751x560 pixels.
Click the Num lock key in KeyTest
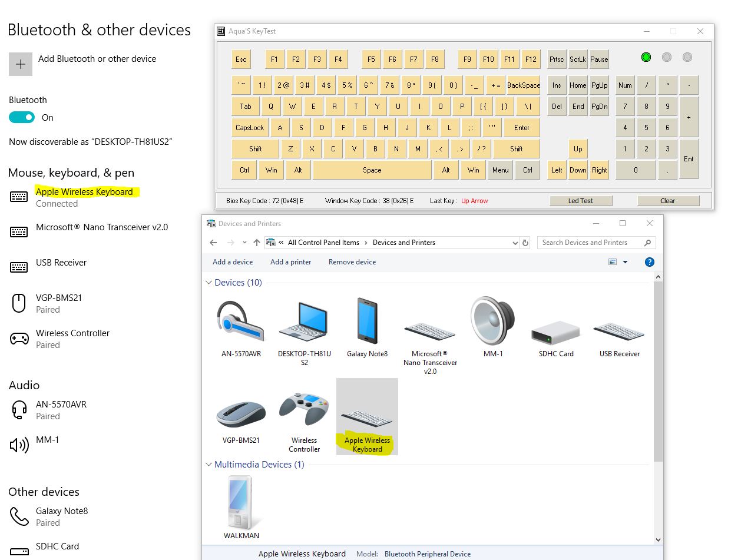click(x=625, y=85)
